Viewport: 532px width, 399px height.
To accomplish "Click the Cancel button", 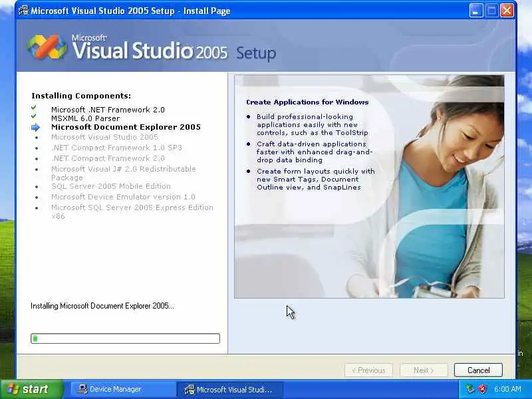I will pyautogui.click(x=478, y=370).
